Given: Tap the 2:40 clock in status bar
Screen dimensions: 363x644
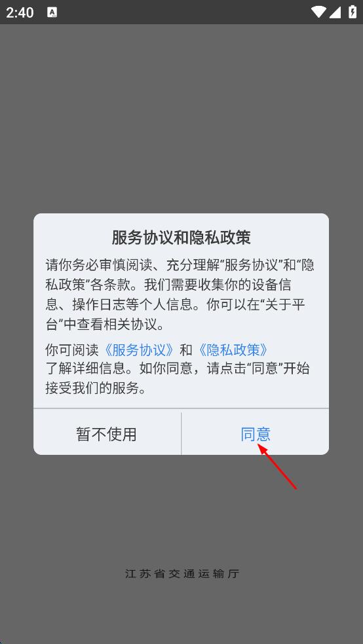Looking at the screenshot, I should (x=20, y=12).
